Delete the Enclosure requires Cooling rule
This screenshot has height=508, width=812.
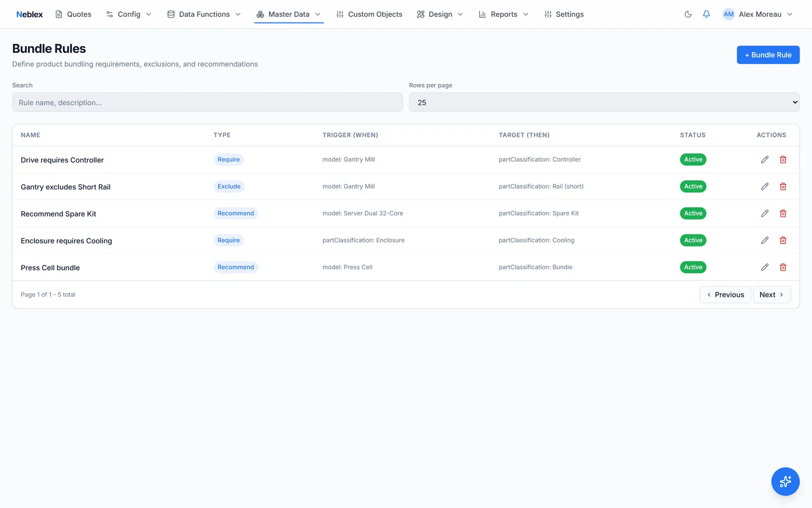pos(783,240)
